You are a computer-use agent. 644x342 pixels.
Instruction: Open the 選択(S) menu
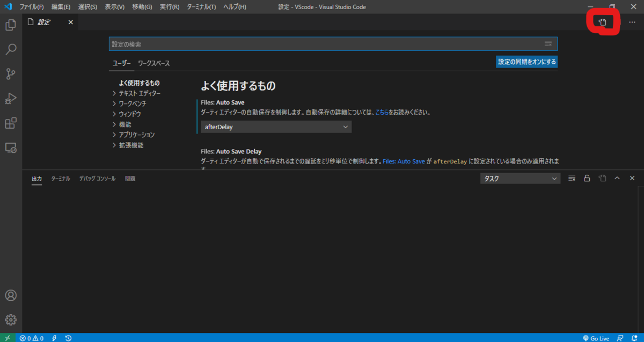(87, 7)
